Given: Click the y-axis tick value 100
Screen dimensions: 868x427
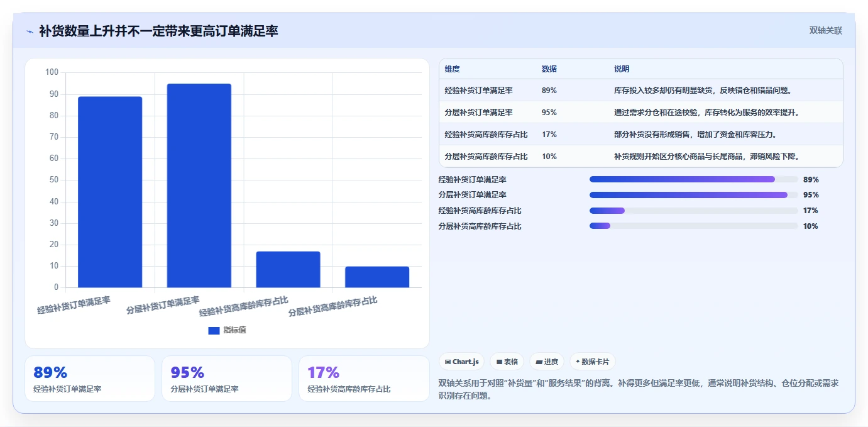Looking at the screenshot, I should (52, 72).
